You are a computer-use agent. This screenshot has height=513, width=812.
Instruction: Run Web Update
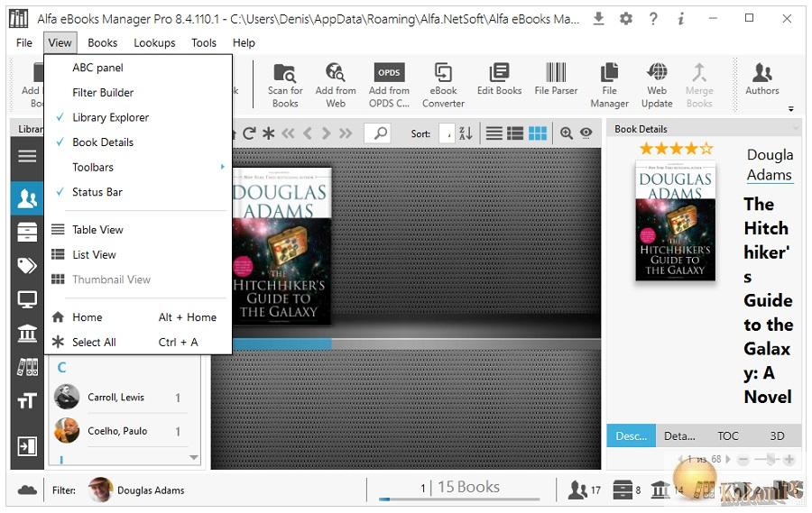click(657, 85)
